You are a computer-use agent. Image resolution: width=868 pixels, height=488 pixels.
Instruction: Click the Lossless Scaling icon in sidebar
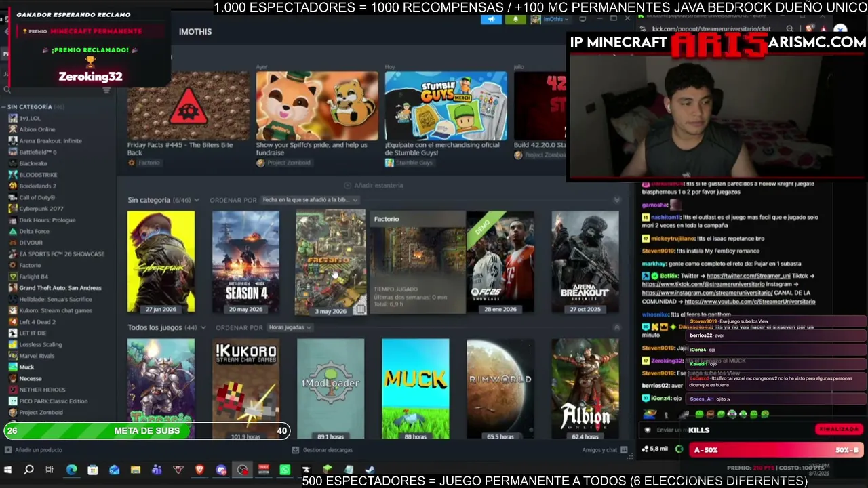[13, 344]
